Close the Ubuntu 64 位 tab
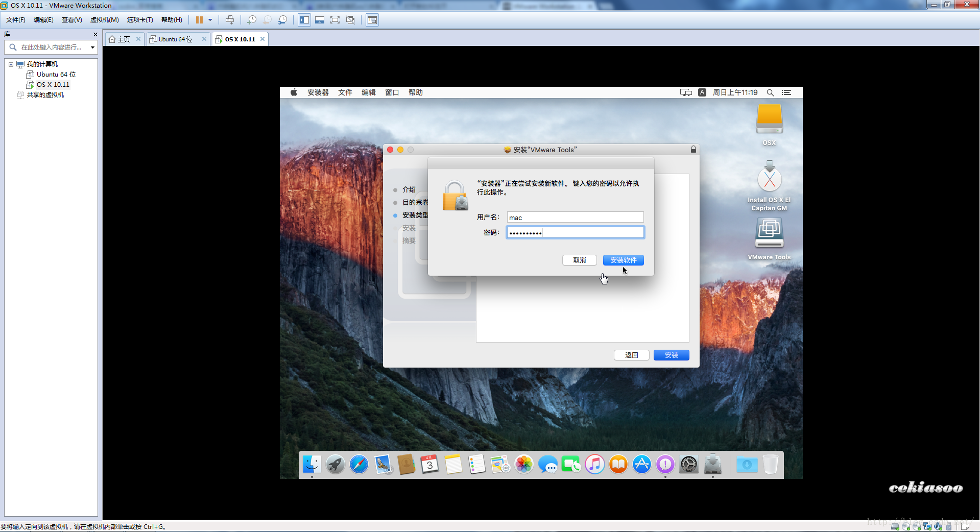Image resolution: width=980 pixels, height=532 pixels. point(204,39)
